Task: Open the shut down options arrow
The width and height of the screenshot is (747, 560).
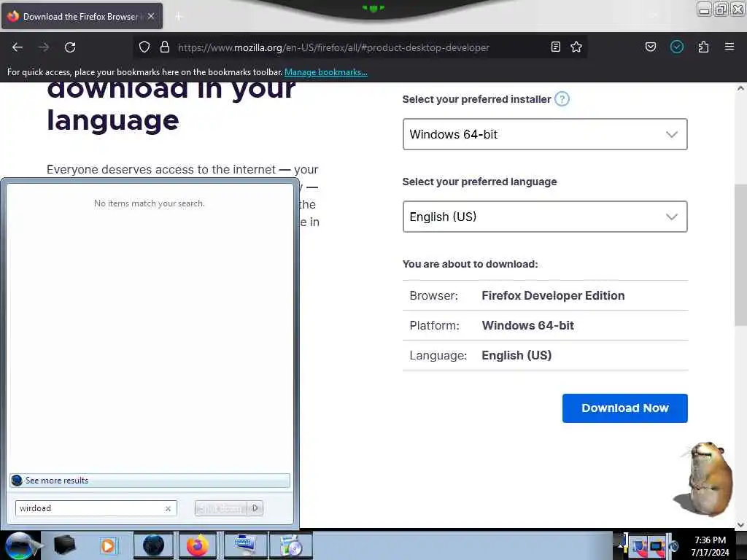Action: coord(255,508)
